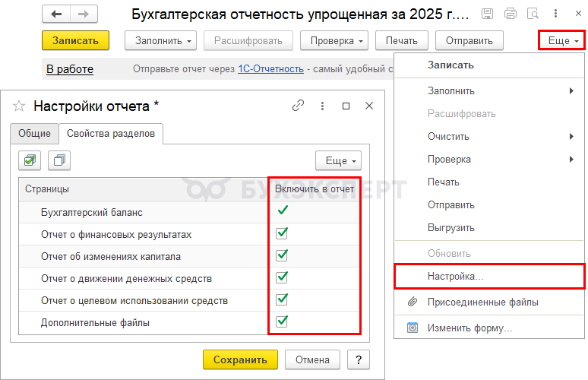
Task: Click the printer icon in title bar
Action: (x=510, y=14)
